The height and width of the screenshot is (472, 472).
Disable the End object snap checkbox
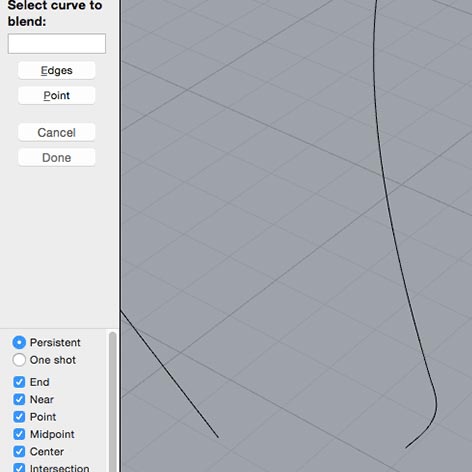[19, 382]
